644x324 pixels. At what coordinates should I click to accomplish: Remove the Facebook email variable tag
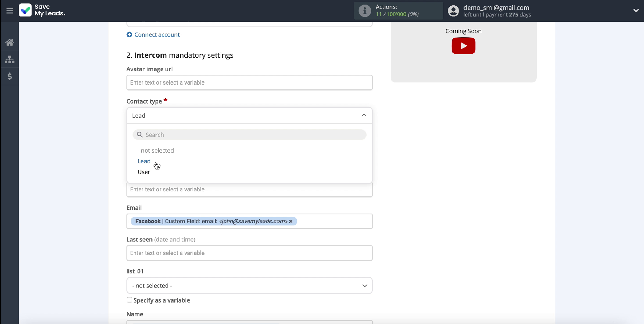pos(291,221)
